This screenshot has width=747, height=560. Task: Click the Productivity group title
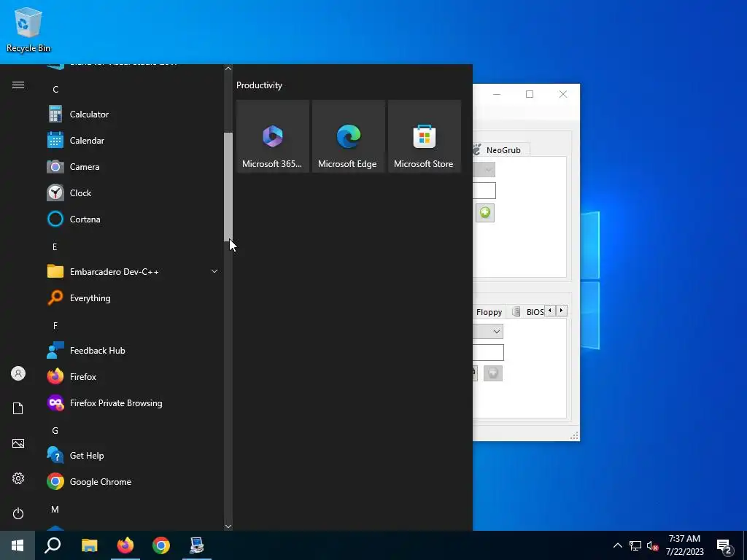pos(259,85)
